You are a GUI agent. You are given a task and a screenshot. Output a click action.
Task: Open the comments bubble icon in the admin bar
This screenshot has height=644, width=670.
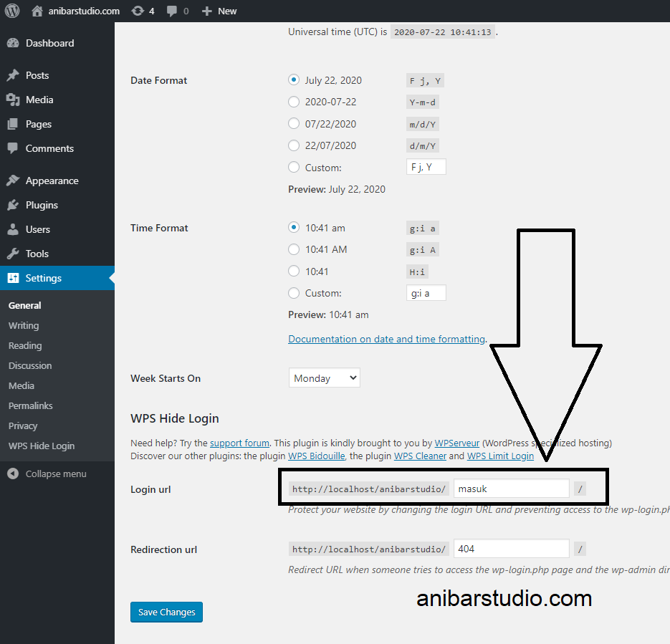(172, 11)
